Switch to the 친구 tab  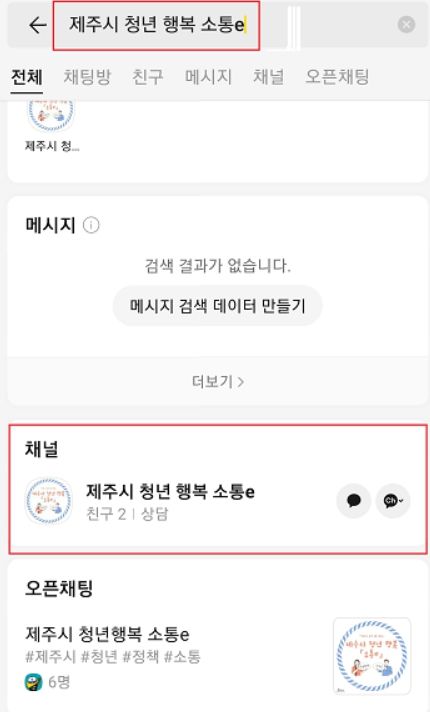(148, 77)
